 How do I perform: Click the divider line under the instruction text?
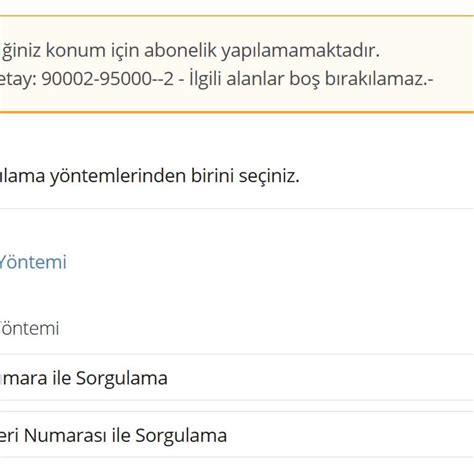pos(237,209)
